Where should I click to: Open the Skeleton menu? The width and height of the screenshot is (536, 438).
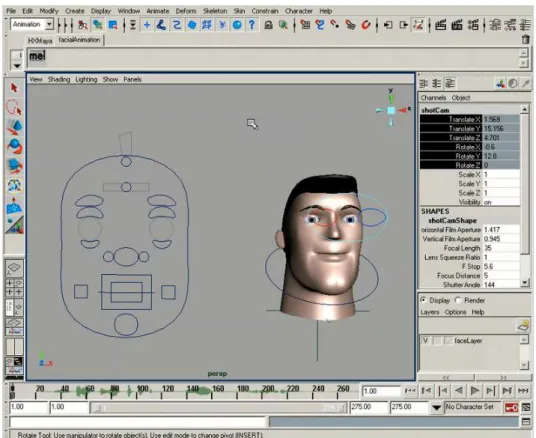pos(215,11)
